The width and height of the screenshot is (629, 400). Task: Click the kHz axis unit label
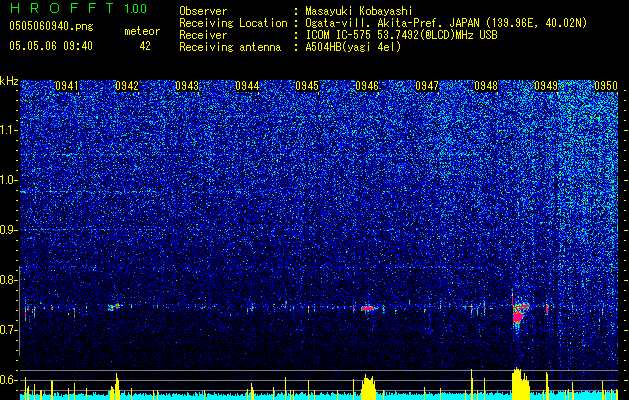[x=9, y=81]
